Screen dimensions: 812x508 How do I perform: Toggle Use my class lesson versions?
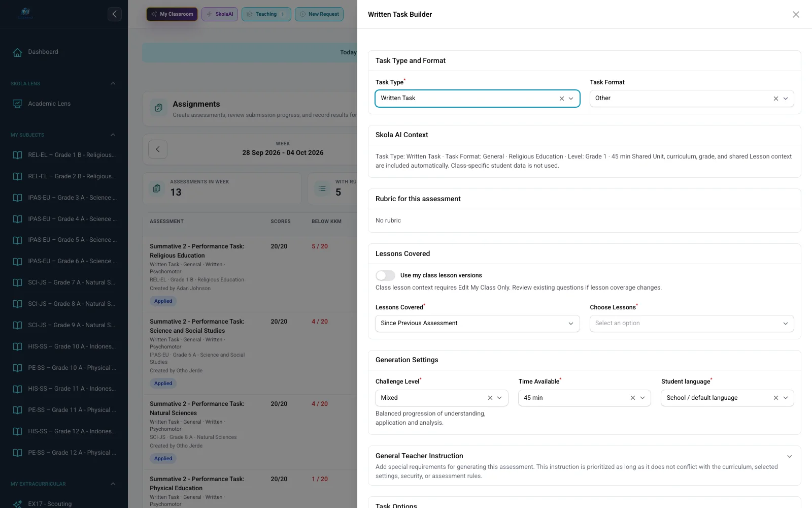click(385, 275)
